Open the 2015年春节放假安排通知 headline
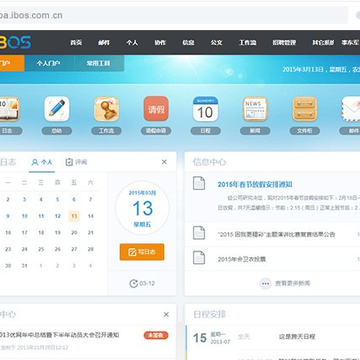The width and height of the screenshot is (360, 360). click(x=255, y=184)
